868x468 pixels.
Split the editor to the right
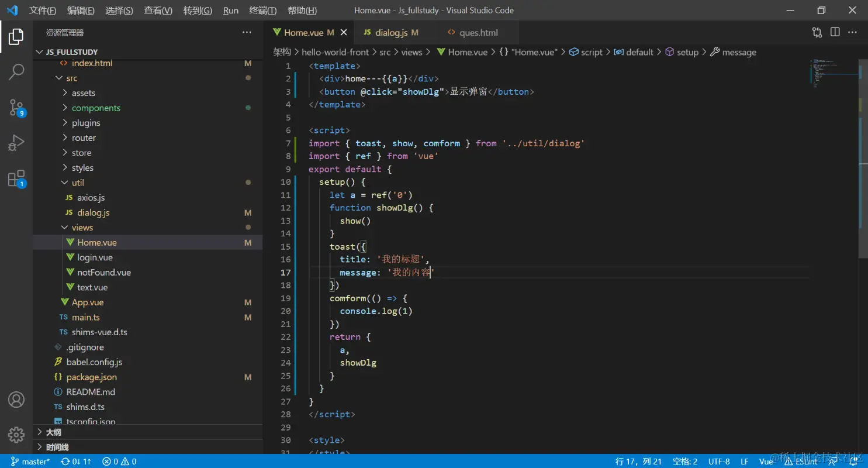coord(835,32)
